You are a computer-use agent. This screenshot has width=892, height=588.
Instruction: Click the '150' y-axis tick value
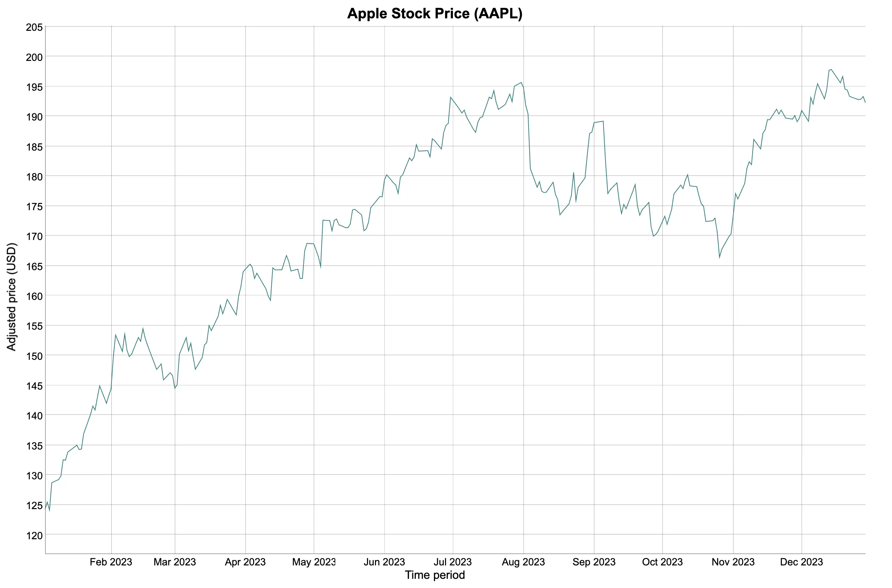(34, 356)
